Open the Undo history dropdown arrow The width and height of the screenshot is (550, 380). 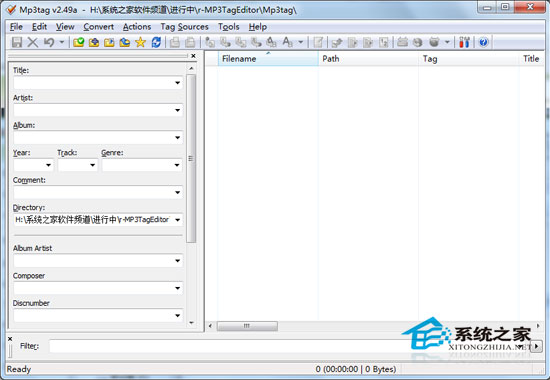pyautogui.click(x=62, y=42)
